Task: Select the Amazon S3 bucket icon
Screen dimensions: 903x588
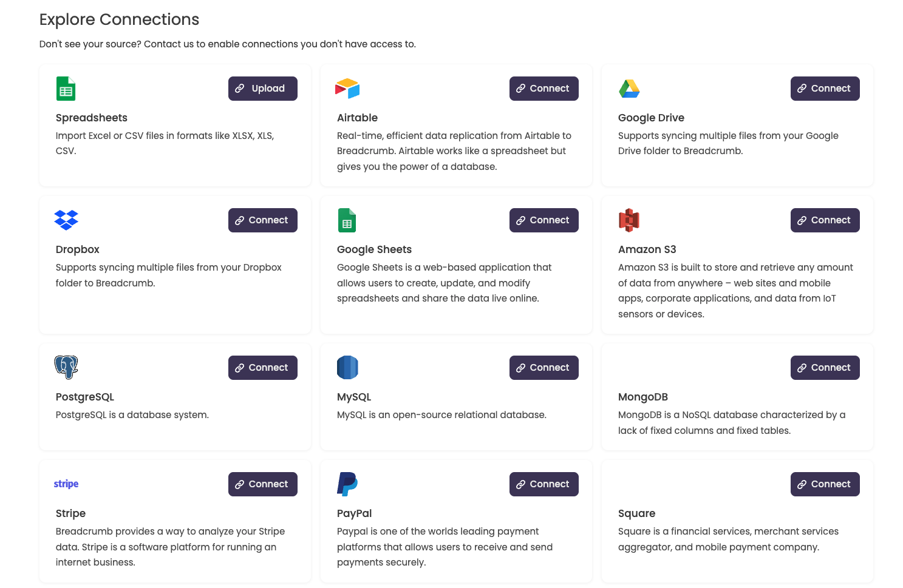Action: coord(629,220)
